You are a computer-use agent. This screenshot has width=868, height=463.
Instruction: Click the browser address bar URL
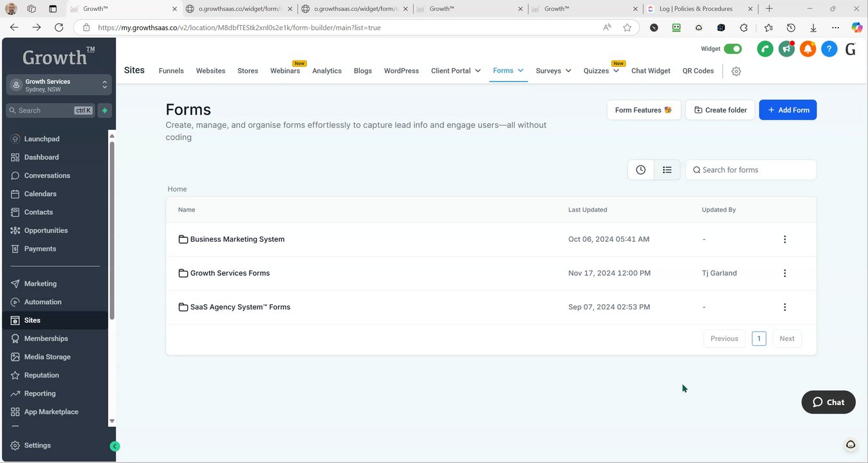pyautogui.click(x=239, y=28)
